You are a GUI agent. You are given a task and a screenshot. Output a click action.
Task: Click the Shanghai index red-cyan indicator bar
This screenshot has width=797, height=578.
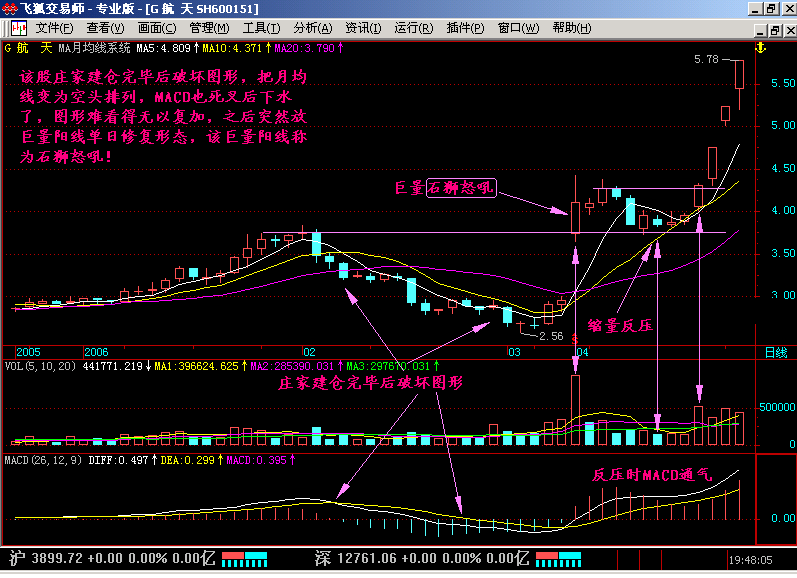(244, 557)
